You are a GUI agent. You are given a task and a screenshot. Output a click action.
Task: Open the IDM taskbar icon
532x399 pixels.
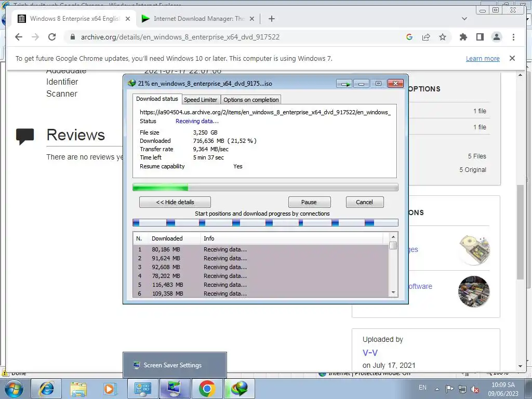point(239,389)
